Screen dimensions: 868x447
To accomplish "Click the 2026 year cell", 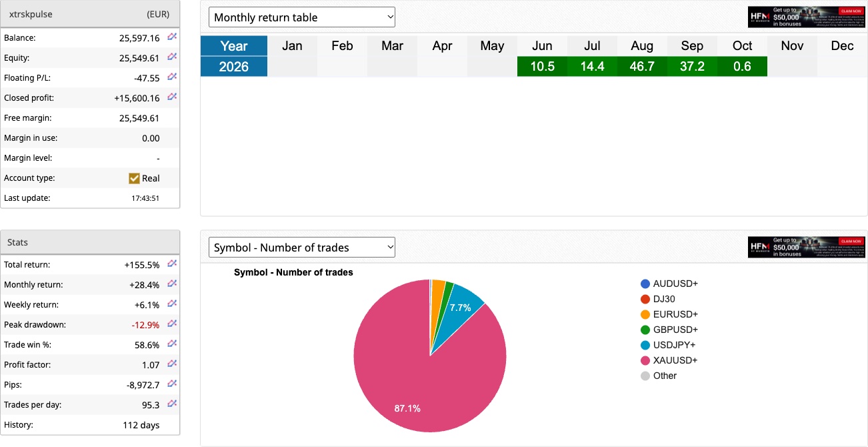I will (234, 67).
